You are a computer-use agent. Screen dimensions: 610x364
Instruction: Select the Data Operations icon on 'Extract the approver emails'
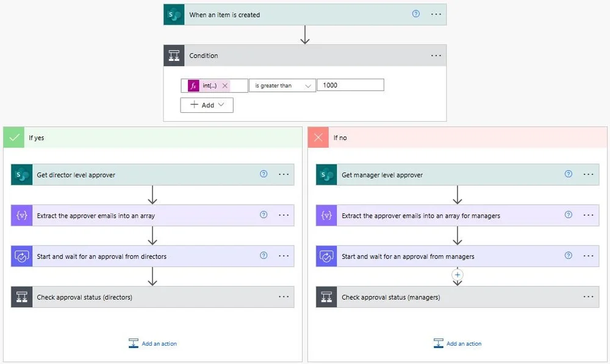(21, 215)
